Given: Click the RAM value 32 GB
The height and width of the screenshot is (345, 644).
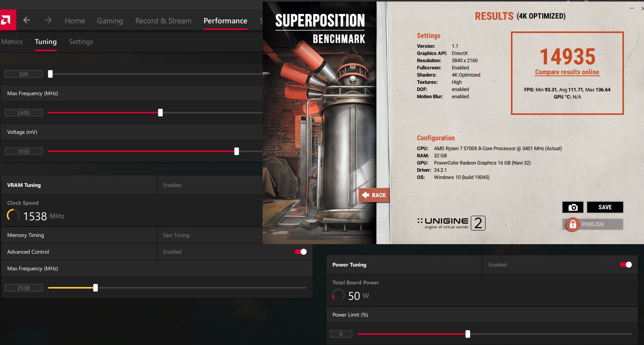Looking at the screenshot, I should [x=440, y=156].
